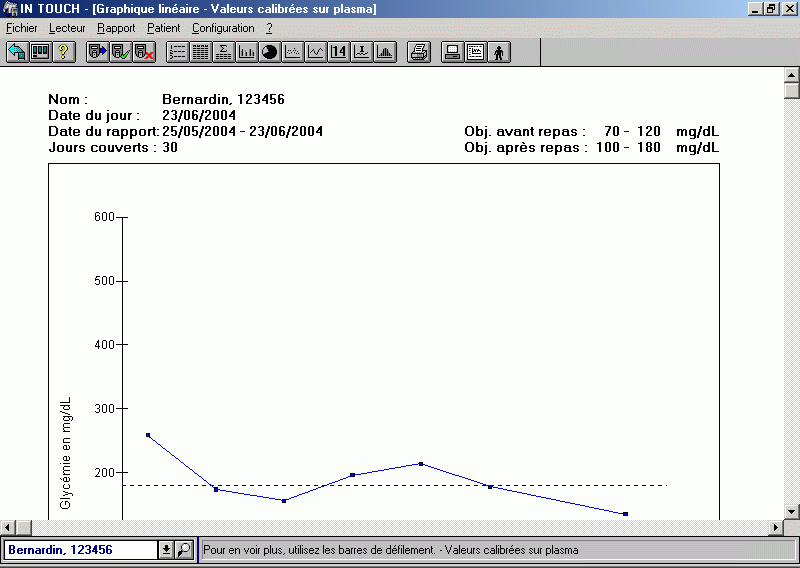Click horizontal scrollbar left arrow
Image resolution: width=800 pixels, height=568 pixels.
[x=8, y=527]
